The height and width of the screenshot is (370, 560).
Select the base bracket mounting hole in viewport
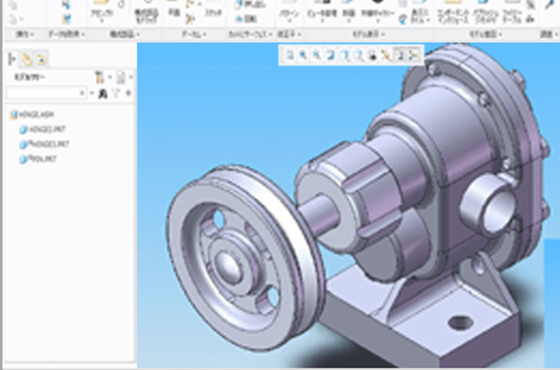[x=461, y=322]
